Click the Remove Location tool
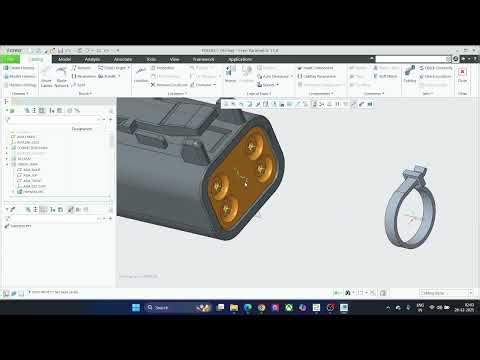 click(169, 85)
